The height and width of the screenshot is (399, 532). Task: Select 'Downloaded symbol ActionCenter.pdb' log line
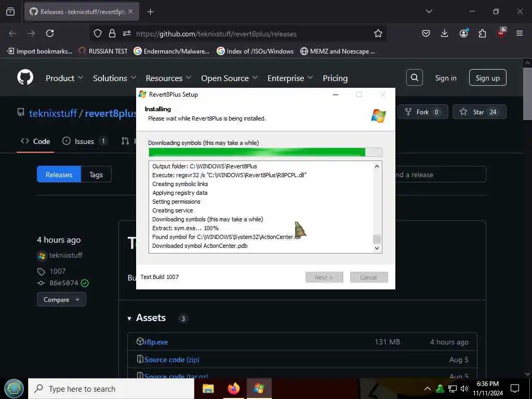click(200, 246)
